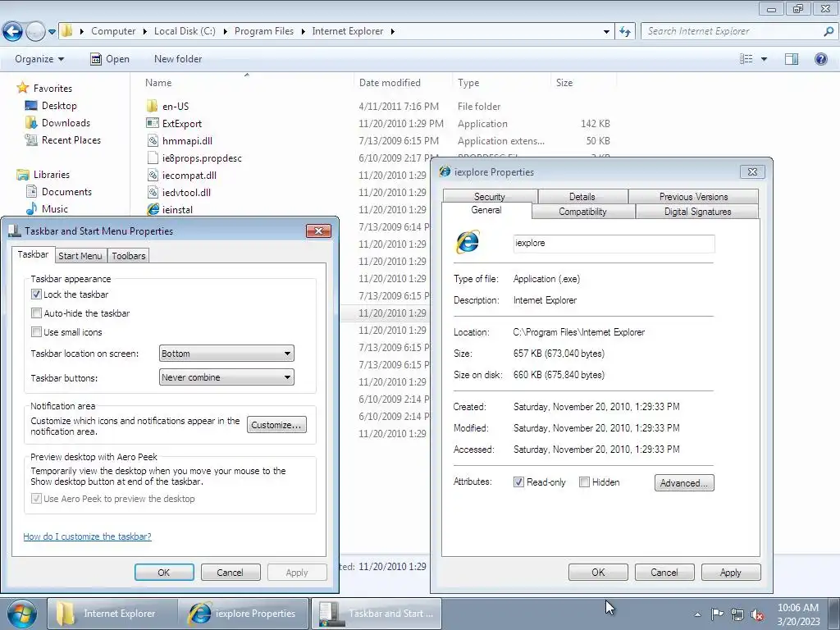Expand Program Files breadcrumb arrow
The height and width of the screenshot is (630, 840).
303,32
